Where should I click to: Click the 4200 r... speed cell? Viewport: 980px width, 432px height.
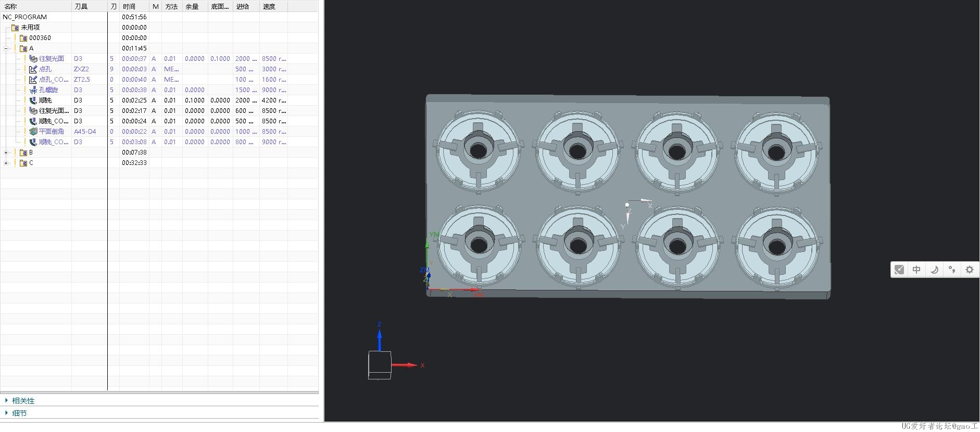point(274,100)
